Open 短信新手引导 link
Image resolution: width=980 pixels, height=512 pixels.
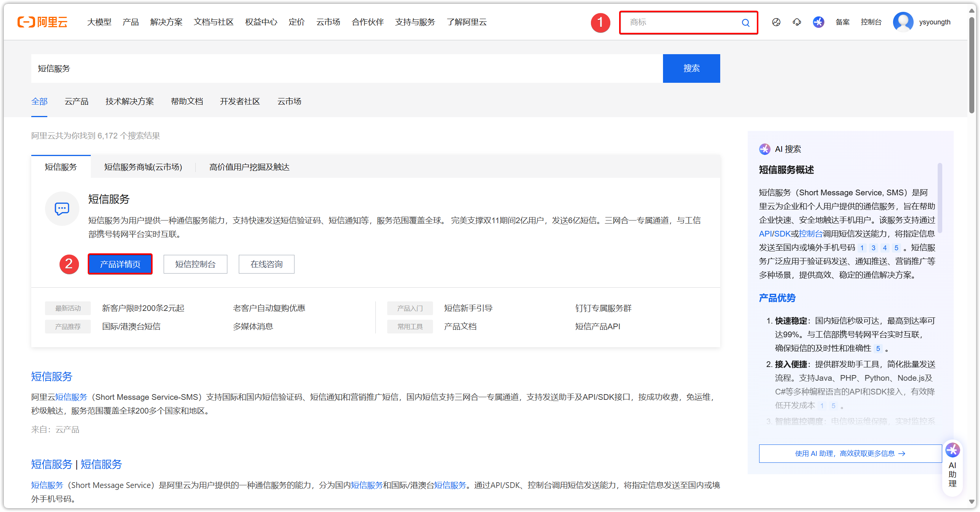(468, 308)
